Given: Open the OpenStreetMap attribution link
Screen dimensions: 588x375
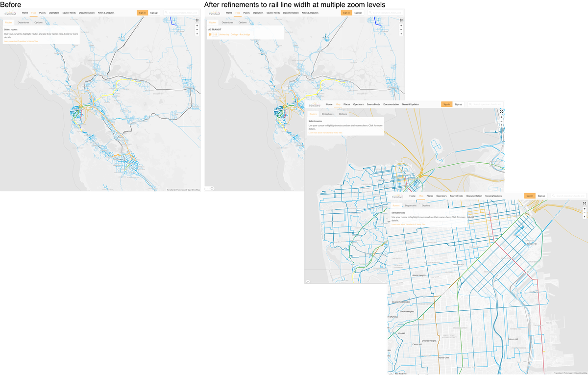Looking at the screenshot, I should (x=580, y=372).
